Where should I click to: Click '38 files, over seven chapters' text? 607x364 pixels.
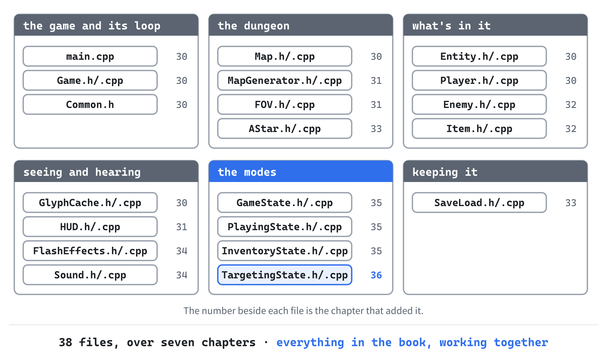pyautogui.click(x=157, y=342)
